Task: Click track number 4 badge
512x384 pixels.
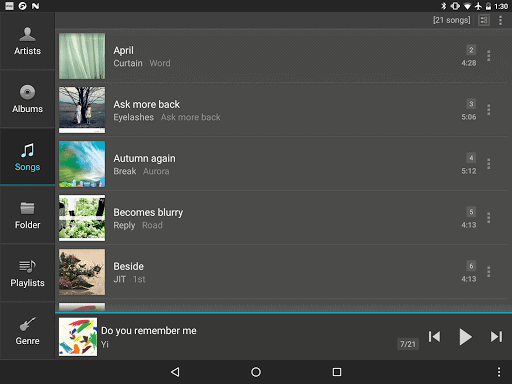Action: (471, 158)
